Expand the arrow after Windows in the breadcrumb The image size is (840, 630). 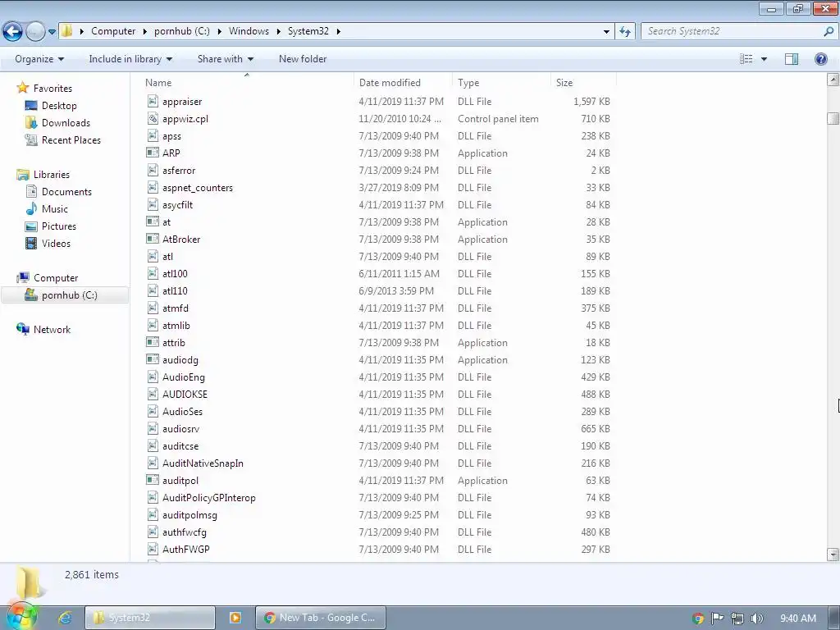279,31
